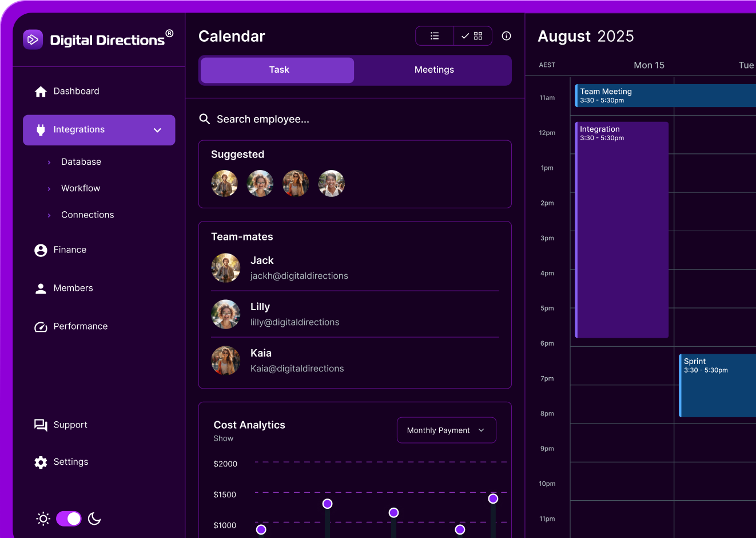Click the $2000 axis label
Image resolution: width=756 pixels, height=538 pixels.
tap(225, 464)
